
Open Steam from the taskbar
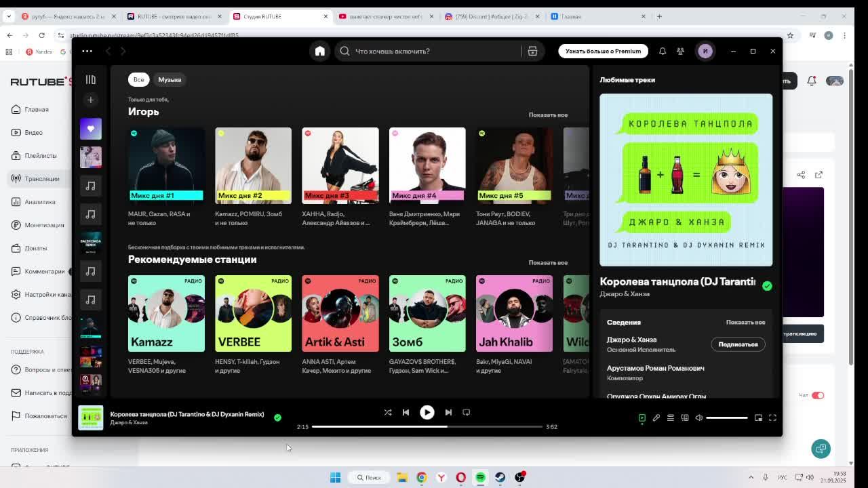pos(500,477)
